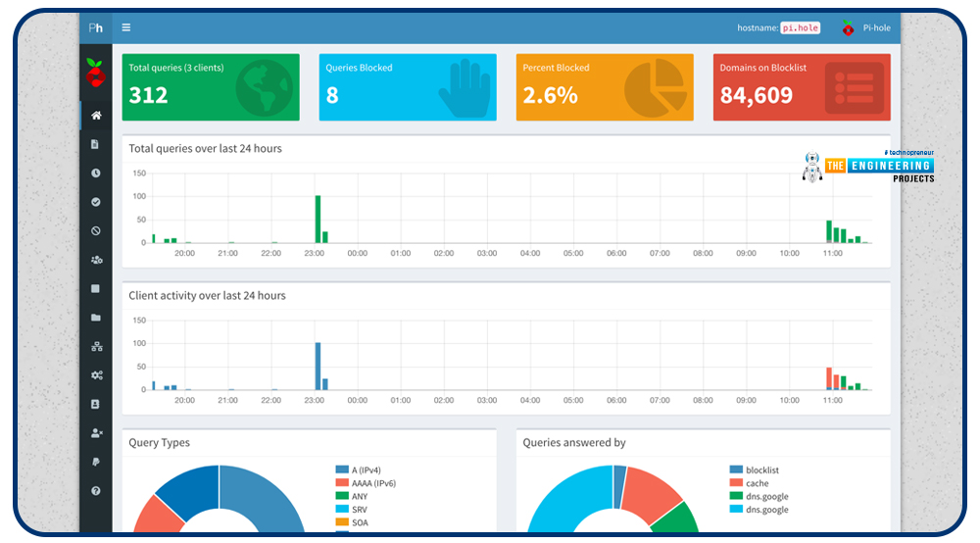Viewport: 980px width, 543px height.
Task: Click tallest green bar near 11:00 in Total queries chart
Action: pyautogui.click(x=829, y=230)
